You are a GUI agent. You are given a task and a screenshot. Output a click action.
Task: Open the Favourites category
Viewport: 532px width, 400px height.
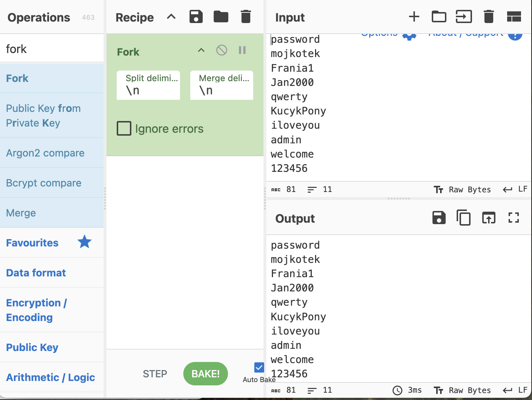(x=32, y=243)
